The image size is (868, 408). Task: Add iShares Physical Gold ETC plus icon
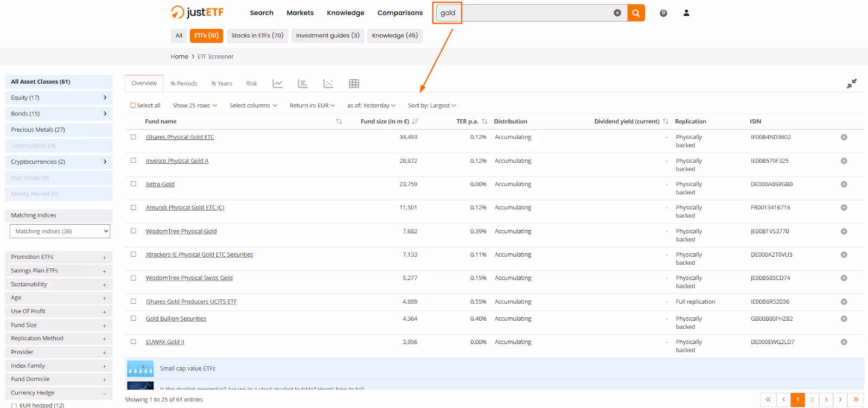(x=844, y=137)
